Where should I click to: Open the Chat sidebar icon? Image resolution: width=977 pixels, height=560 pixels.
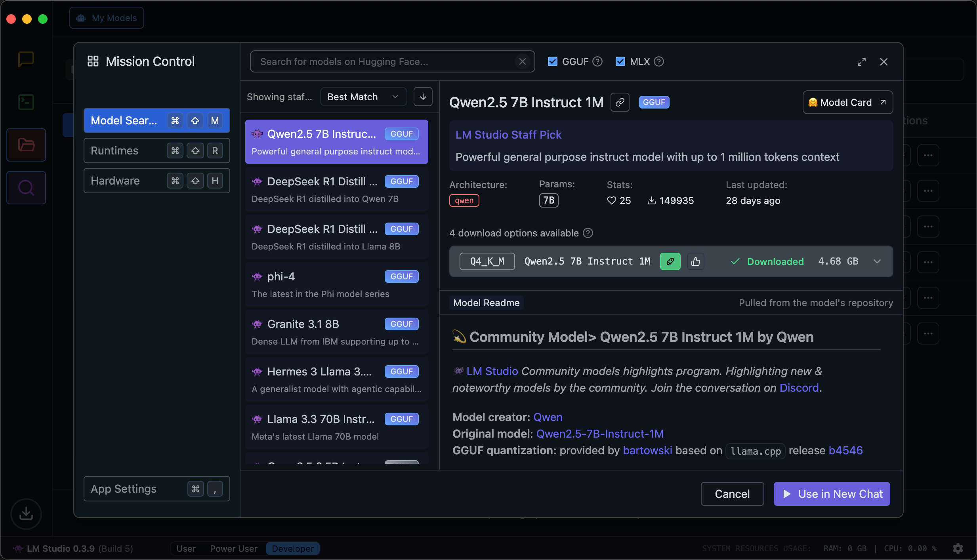pos(26,59)
